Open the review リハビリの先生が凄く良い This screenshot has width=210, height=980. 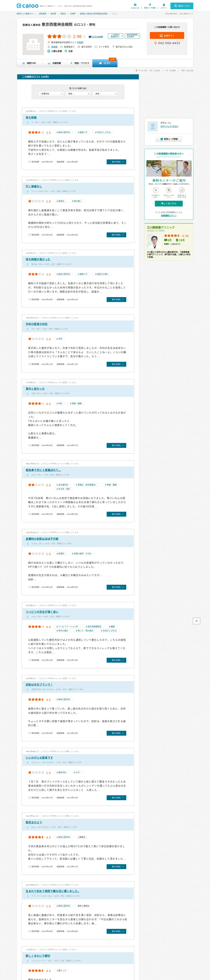(x=42, y=612)
